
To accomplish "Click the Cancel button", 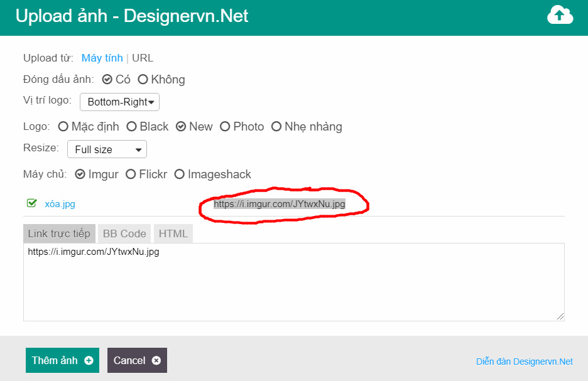I will pyautogui.click(x=137, y=360).
